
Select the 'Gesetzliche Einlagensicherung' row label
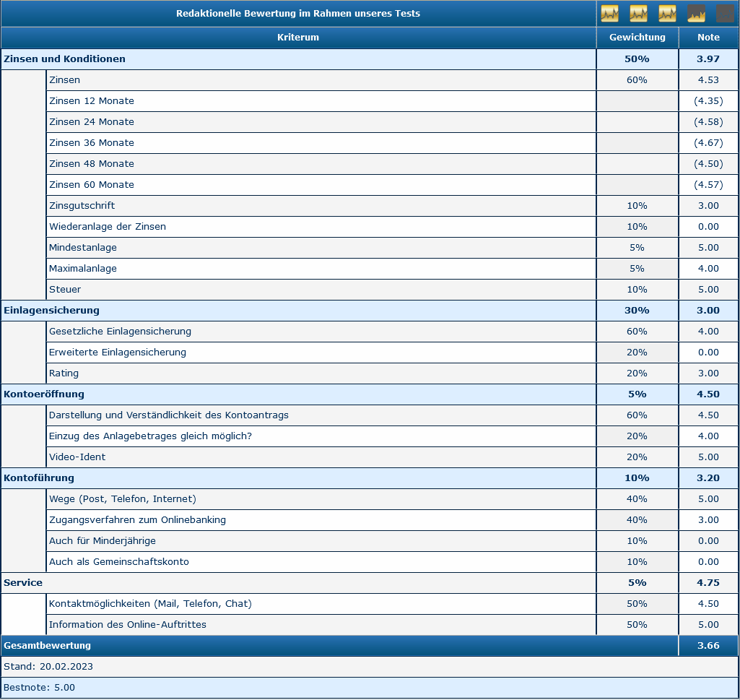(121, 332)
